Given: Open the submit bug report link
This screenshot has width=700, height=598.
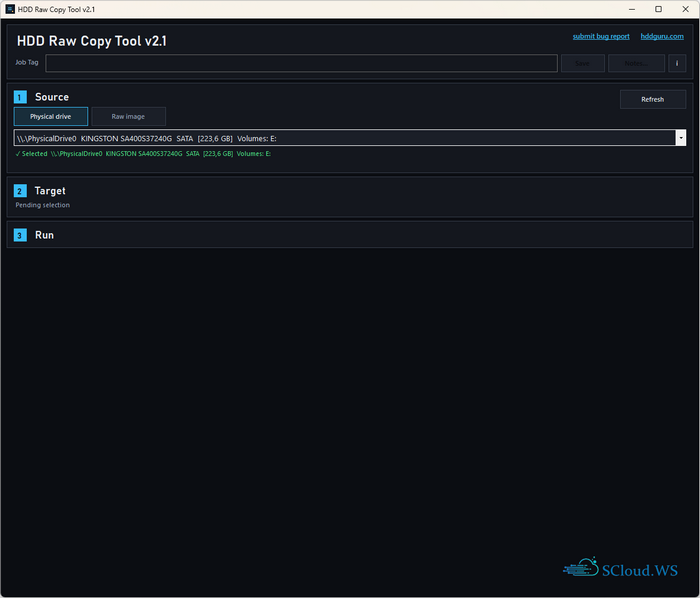Looking at the screenshot, I should tap(601, 36).
